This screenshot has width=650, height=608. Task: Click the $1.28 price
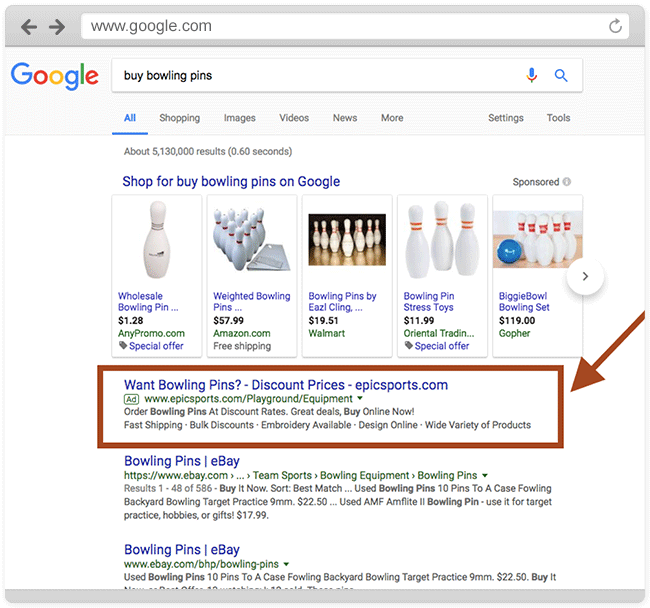(x=131, y=321)
